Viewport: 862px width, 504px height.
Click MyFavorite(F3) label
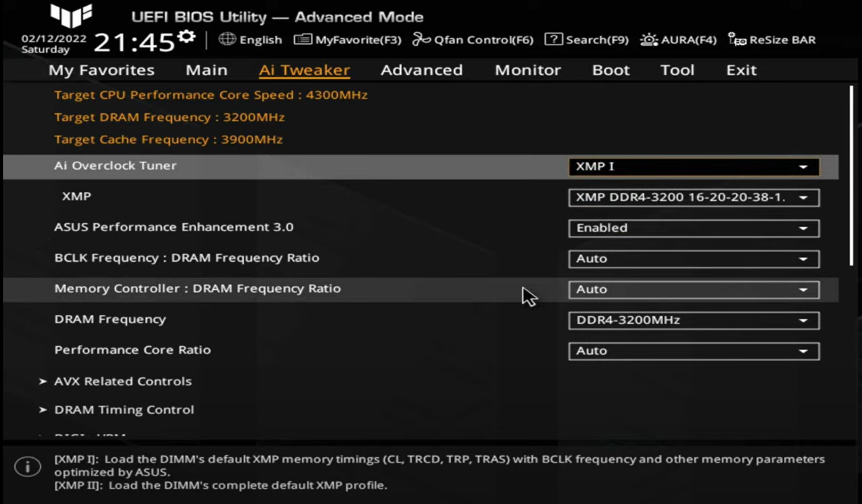pyautogui.click(x=358, y=40)
